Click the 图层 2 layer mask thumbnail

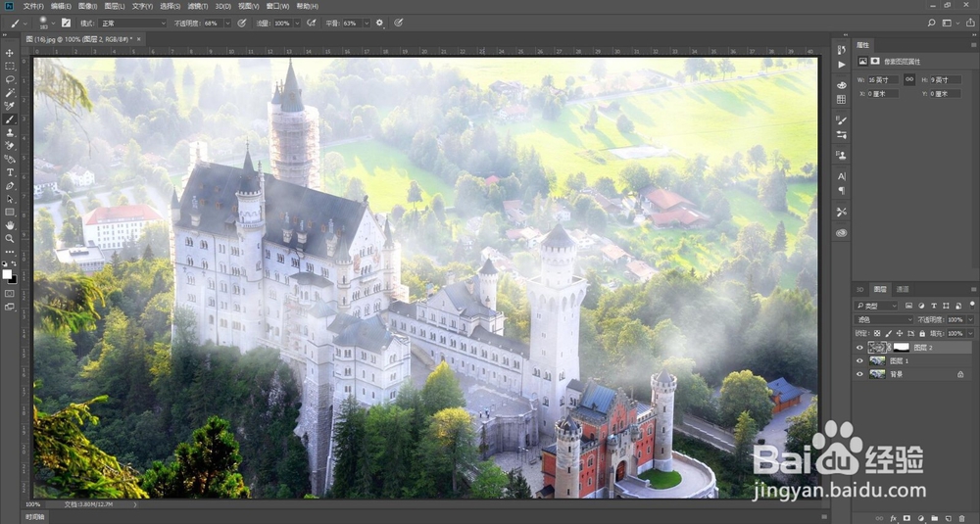(901, 348)
